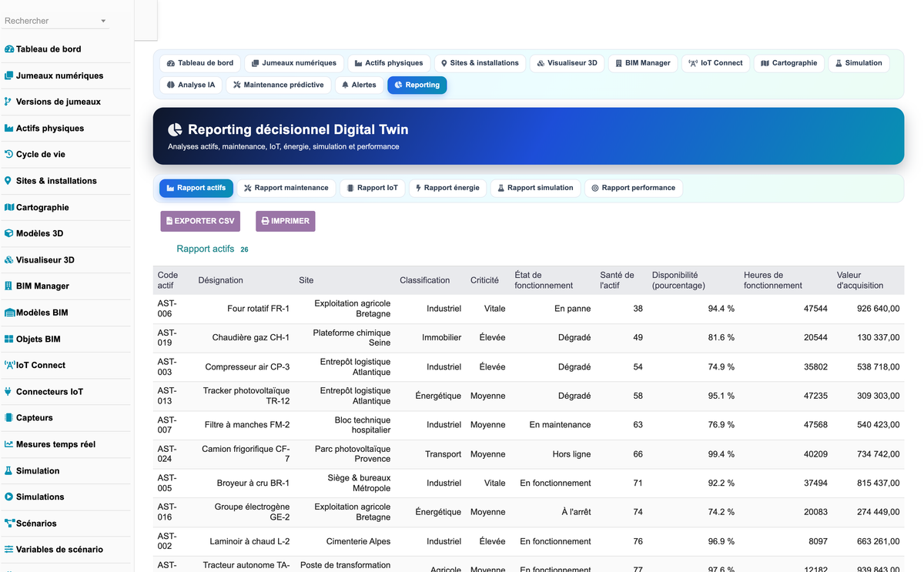Click the Cartographie map icon in sidebar
Viewport: 924px width, 572px height.
pyautogui.click(x=9, y=207)
